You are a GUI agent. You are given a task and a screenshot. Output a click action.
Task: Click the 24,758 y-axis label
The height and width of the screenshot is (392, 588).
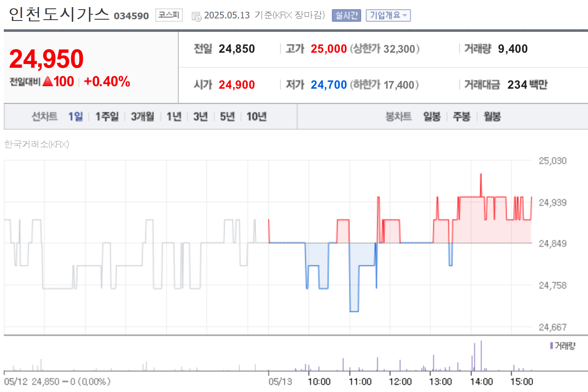[x=552, y=285]
